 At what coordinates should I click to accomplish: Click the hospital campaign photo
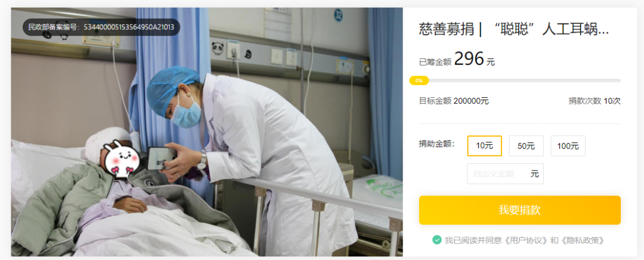tap(206, 132)
